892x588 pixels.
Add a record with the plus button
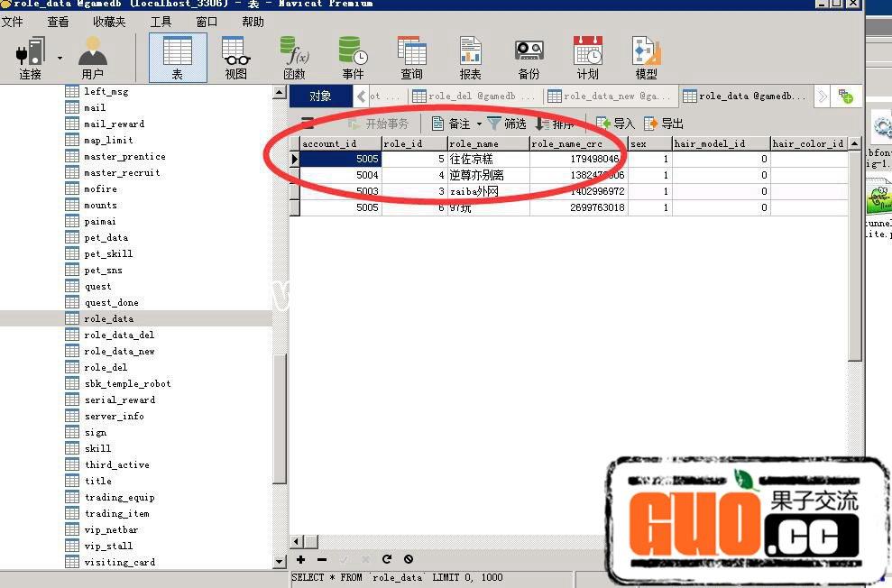[x=301, y=560]
